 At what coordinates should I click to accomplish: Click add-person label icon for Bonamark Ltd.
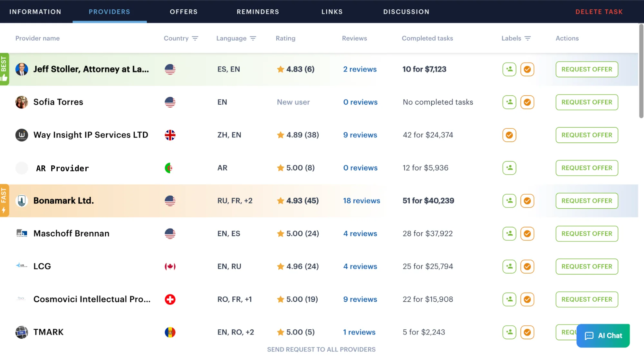click(x=509, y=201)
